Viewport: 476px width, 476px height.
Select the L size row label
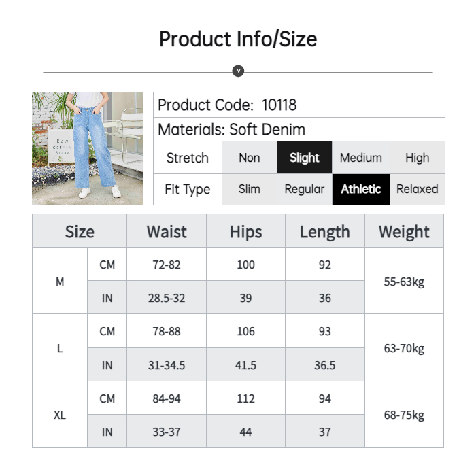tap(60, 348)
